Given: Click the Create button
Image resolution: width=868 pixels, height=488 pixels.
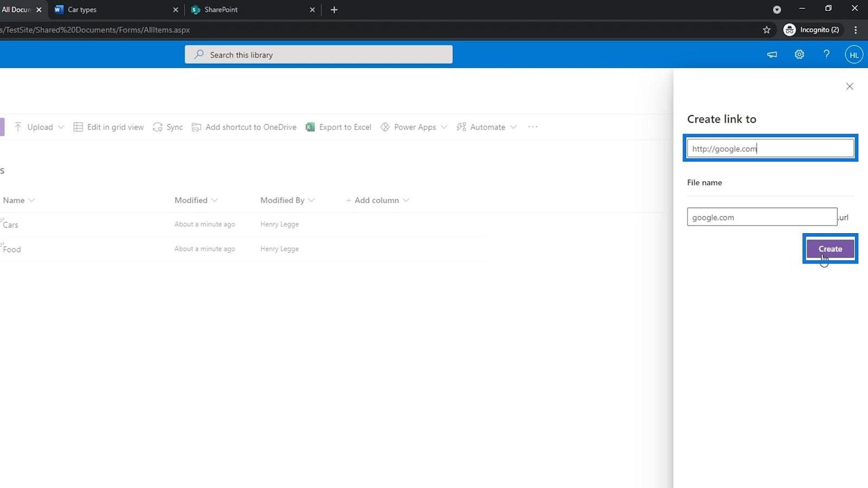Looking at the screenshot, I should [830, 249].
